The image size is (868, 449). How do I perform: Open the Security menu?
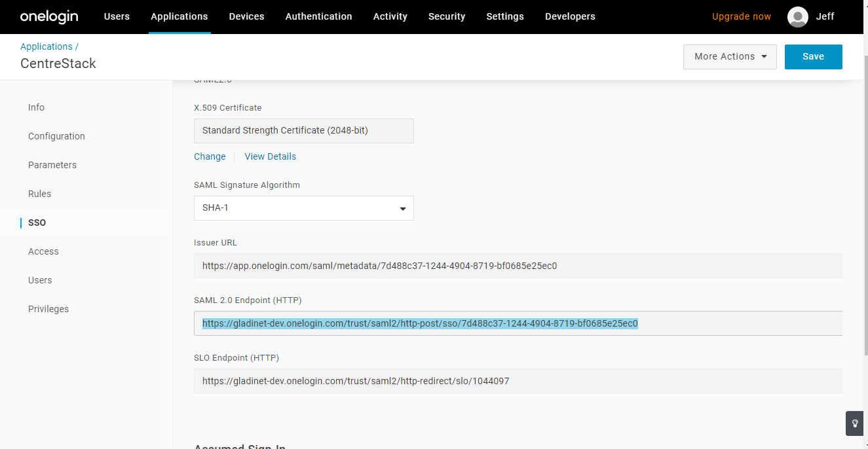tap(447, 16)
